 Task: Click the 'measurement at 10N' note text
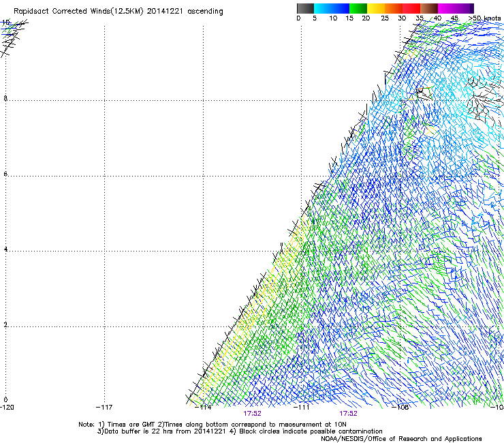click(x=313, y=425)
